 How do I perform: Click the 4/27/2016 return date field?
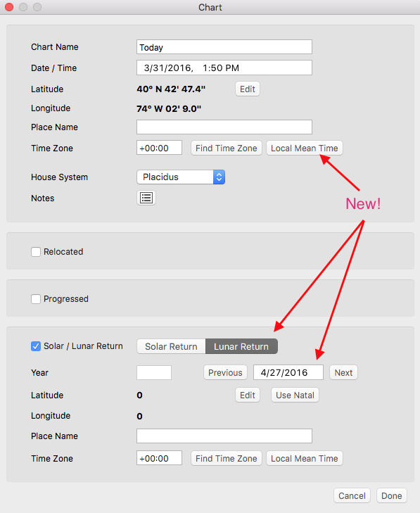click(288, 373)
